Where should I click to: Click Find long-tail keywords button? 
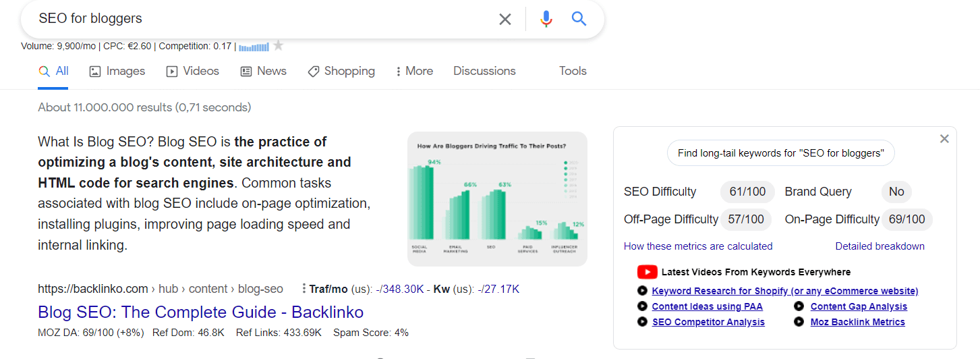pos(781,153)
